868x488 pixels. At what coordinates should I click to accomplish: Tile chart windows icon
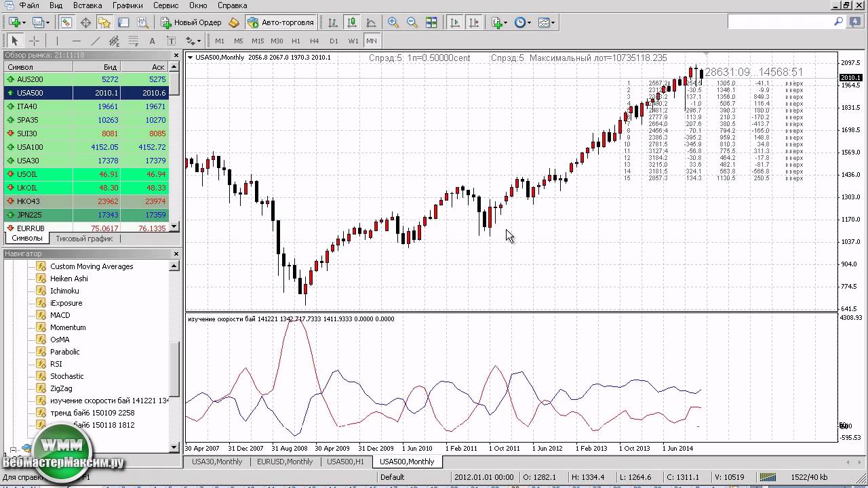pos(431,22)
